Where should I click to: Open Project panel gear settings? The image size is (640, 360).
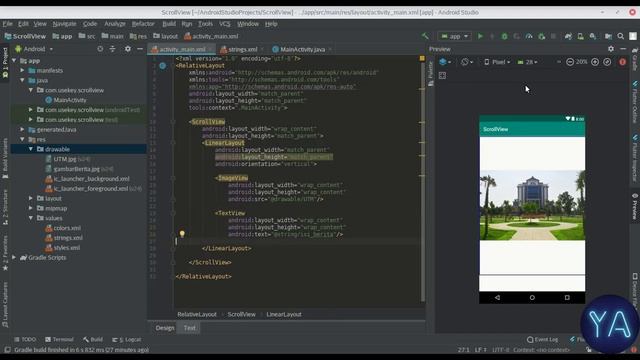point(128,49)
